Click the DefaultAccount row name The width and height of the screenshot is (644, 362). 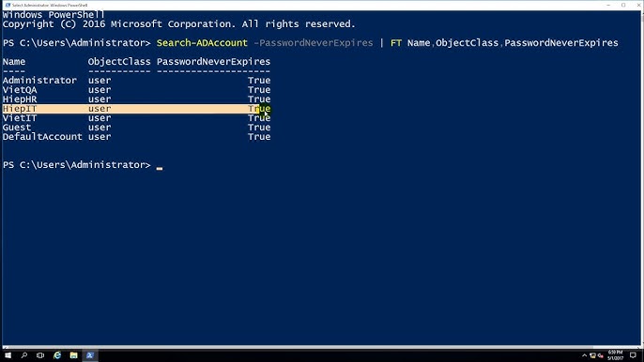click(42, 137)
